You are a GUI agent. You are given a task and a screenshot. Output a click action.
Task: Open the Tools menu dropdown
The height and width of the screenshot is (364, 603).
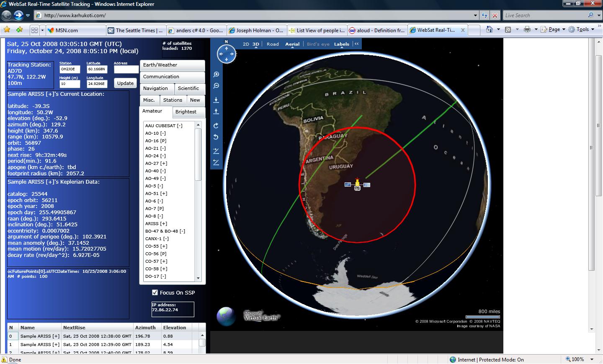[x=582, y=29]
